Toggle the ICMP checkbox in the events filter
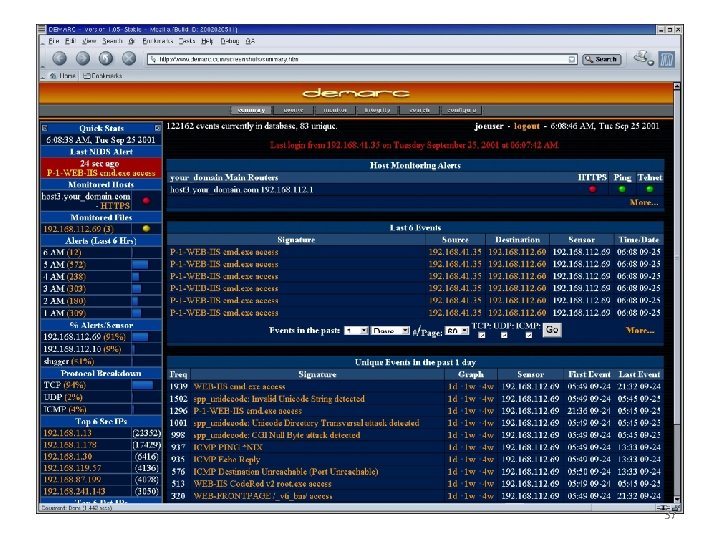 coord(529,335)
